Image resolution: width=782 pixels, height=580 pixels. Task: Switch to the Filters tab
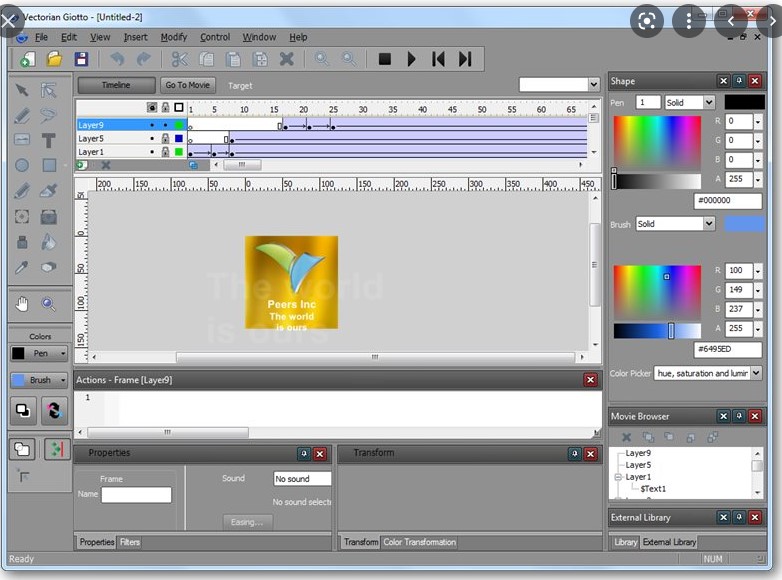pos(130,542)
